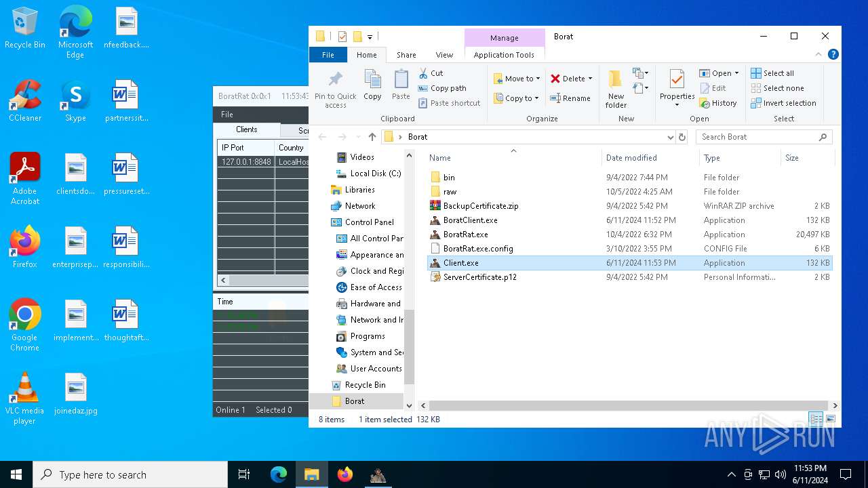The height and width of the screenshot is (488, 868).
Task: Open File menu in BoratRat window
Action: 227,115
